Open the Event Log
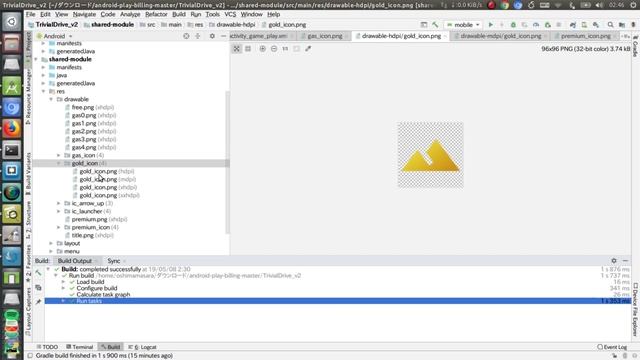This screenshot has width=640, height=360. point(612,347)
